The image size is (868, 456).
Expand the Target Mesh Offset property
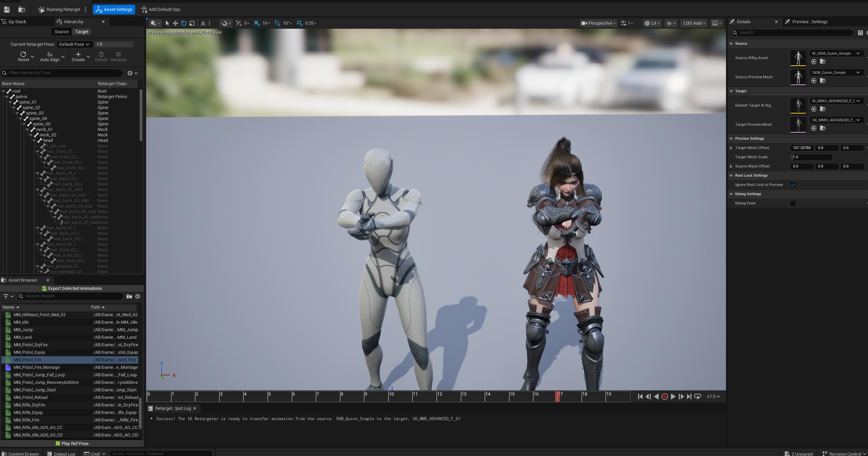tap(731, 148)
